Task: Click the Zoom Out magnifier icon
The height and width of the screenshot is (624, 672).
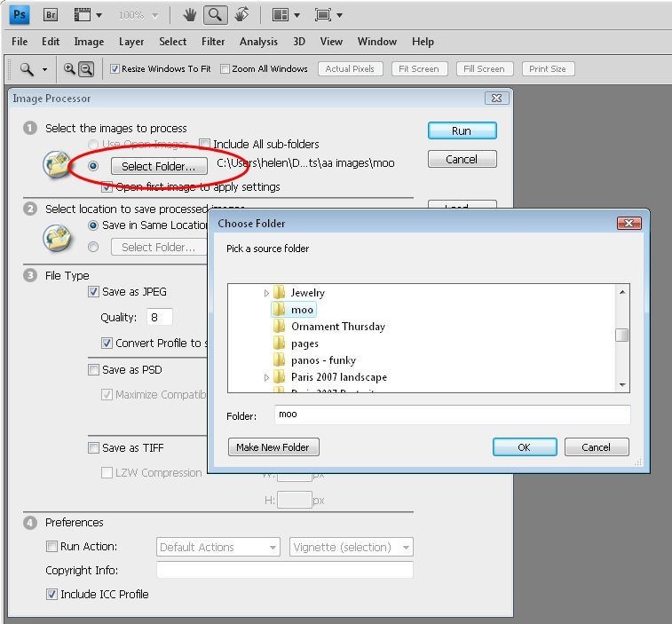Action: [x=86, y=69]
